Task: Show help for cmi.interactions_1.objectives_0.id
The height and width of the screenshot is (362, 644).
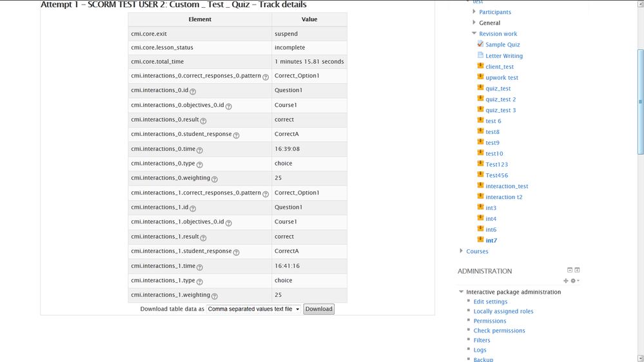Action: tap(229, 223)
